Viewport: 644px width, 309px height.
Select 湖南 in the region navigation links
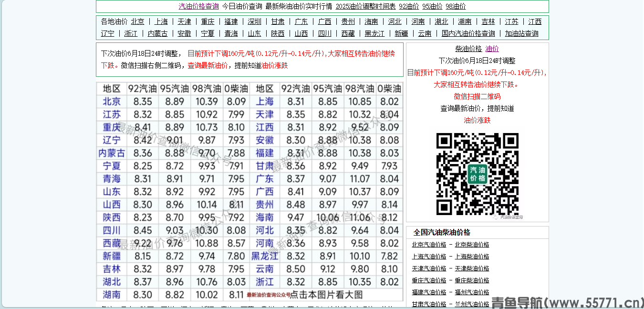point(465,21)
